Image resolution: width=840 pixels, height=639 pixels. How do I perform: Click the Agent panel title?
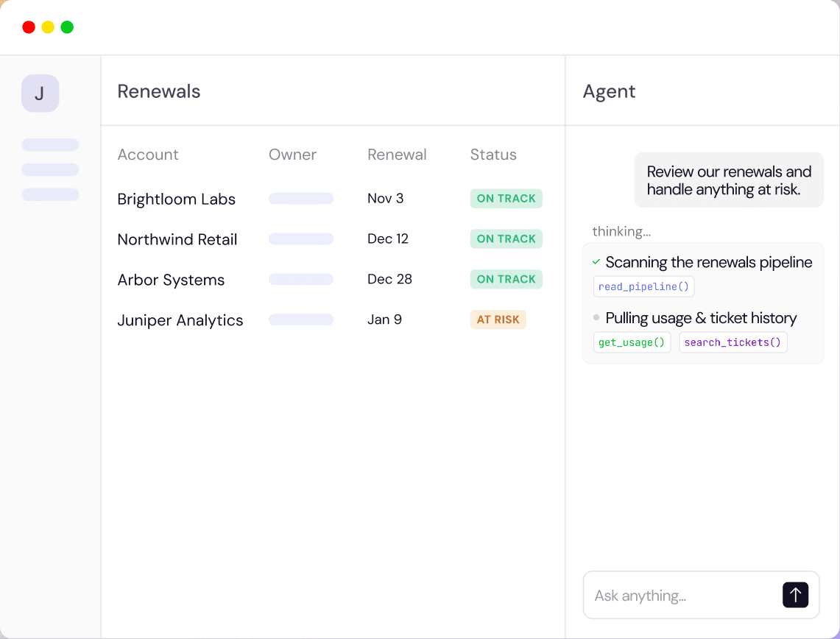609,91
